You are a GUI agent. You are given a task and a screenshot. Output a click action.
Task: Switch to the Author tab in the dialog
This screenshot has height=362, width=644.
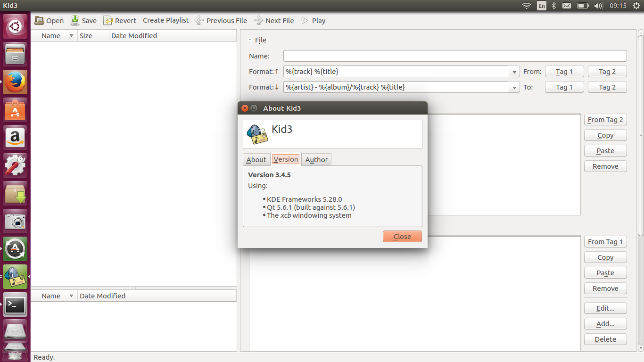[316, 160]
